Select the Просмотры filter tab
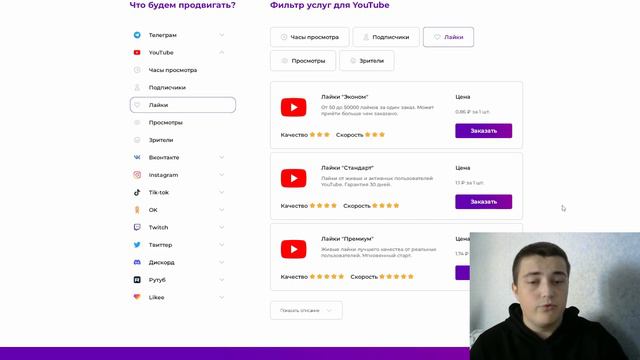640x360 pixels. [x=303, y=61]
